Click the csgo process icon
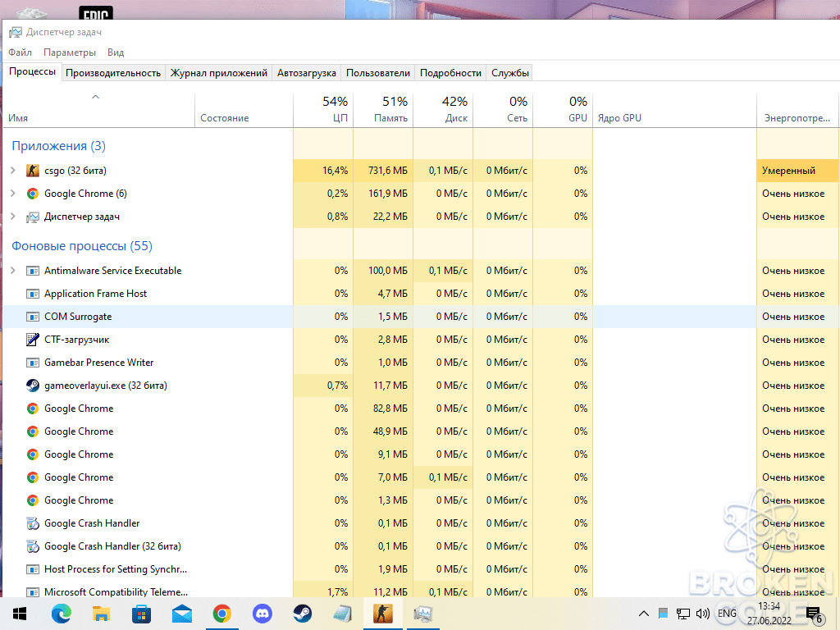The width and height of the screenshot is (840, 630). pyautogui.click(x=33, y=171)
